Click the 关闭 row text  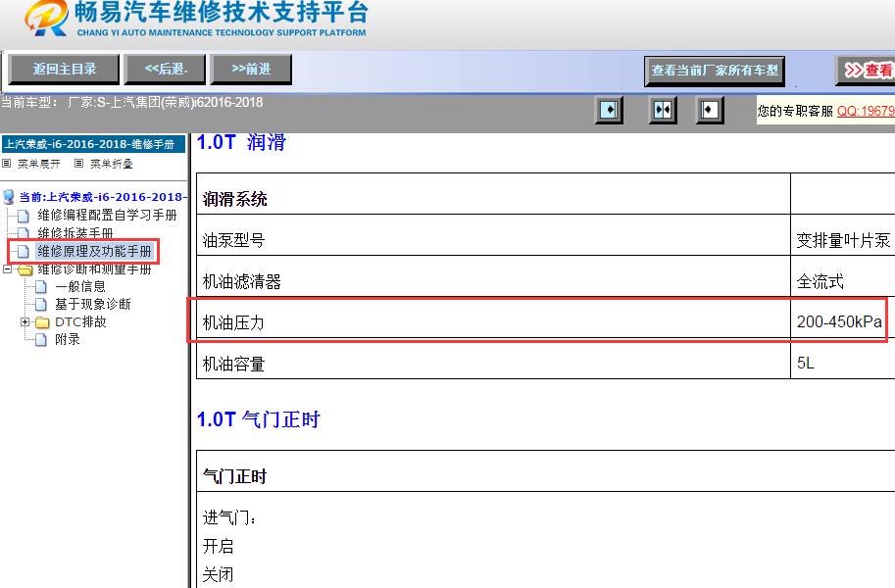pyautogui.click(x=218, y=574)
